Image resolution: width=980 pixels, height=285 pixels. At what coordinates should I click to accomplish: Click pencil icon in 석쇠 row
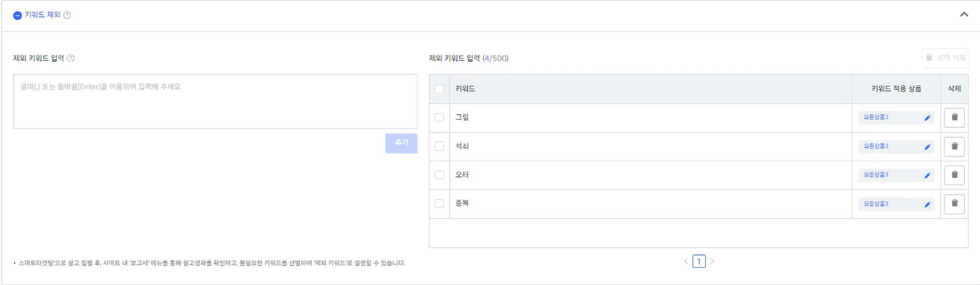click(927, 147)
